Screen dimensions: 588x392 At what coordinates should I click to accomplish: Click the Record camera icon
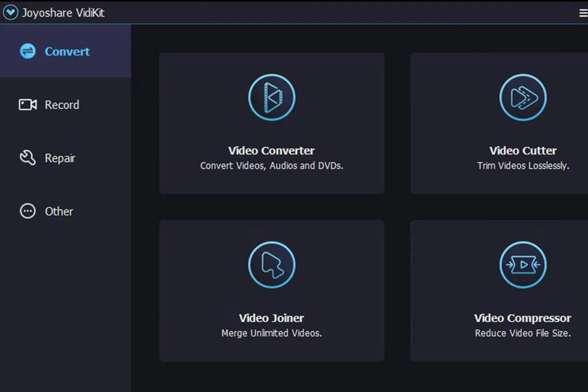pos(28,104)
